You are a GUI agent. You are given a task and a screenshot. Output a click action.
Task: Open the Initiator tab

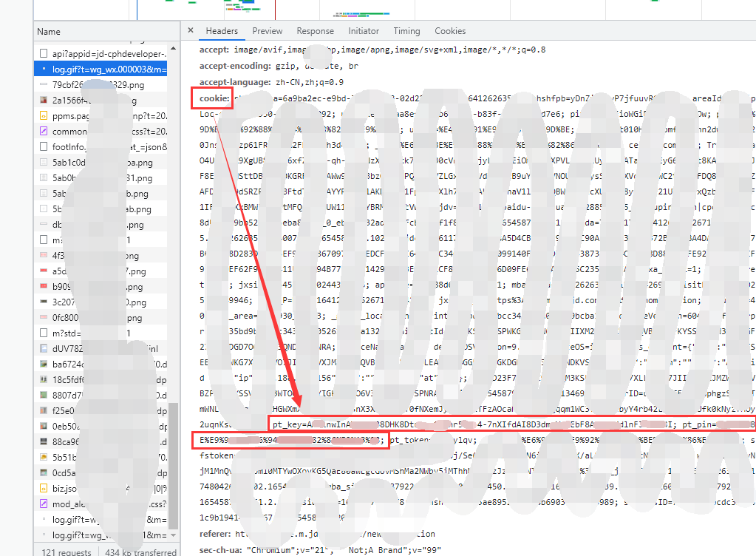tap(364, 31)
